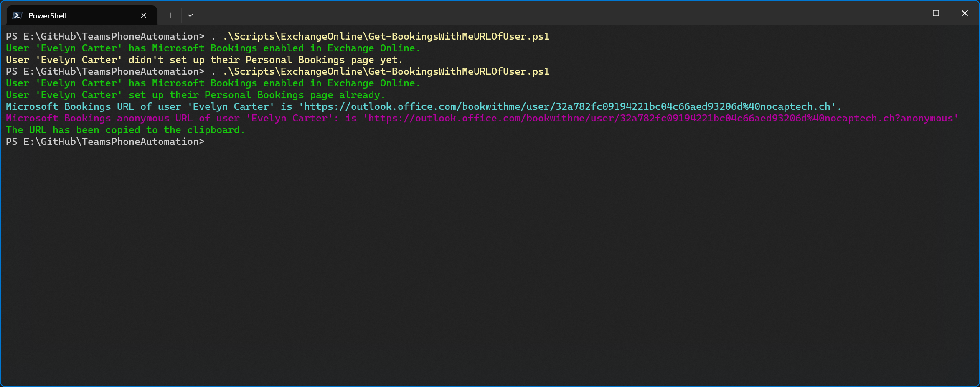Open a new terminal tab
This screenshot has width=980, height=387.
pos(171,15)
